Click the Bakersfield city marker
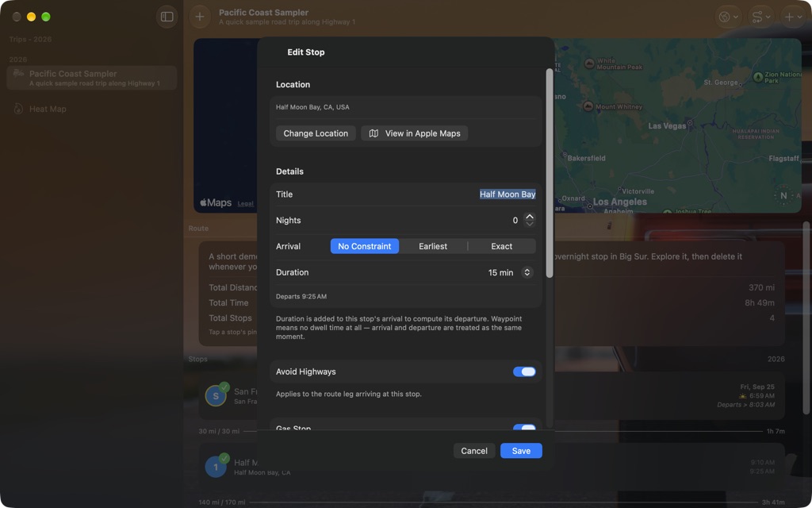 (x=565, y=155)
